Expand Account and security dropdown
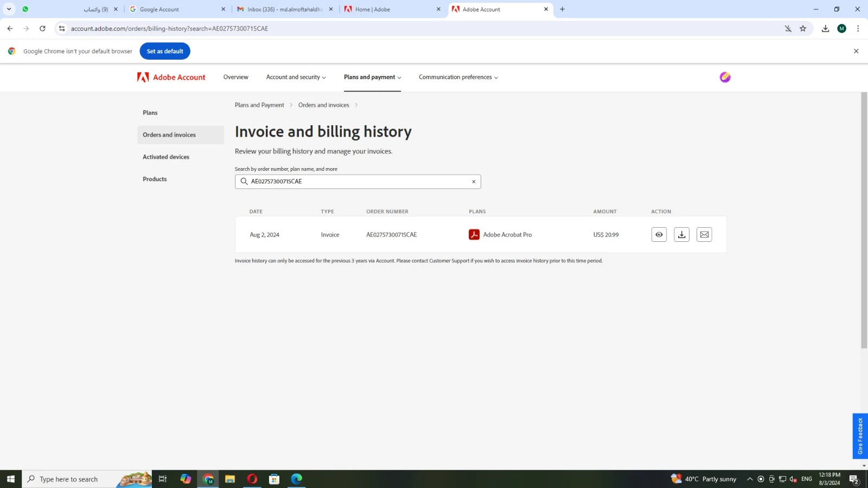This screenshot has height=488, width=868. 296,78
